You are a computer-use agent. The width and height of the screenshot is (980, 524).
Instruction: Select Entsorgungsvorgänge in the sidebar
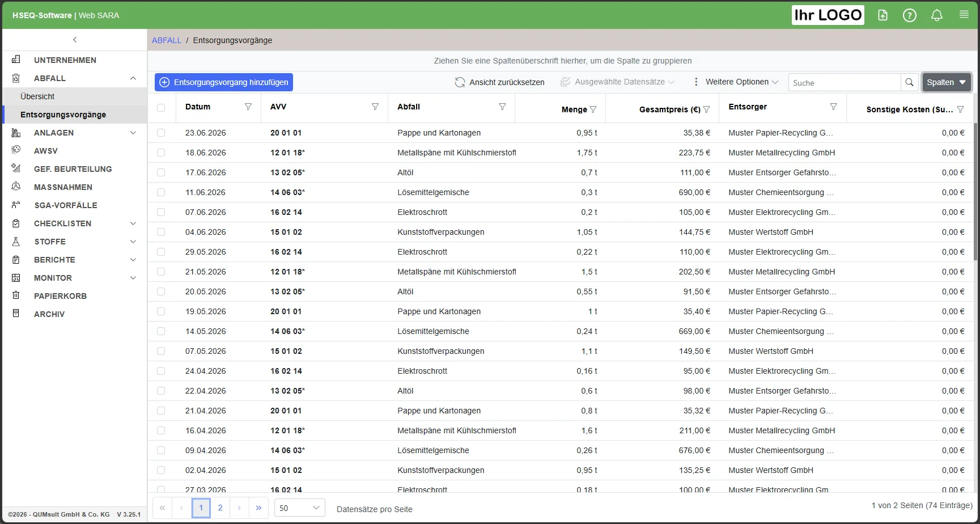(x=75, y=115)
